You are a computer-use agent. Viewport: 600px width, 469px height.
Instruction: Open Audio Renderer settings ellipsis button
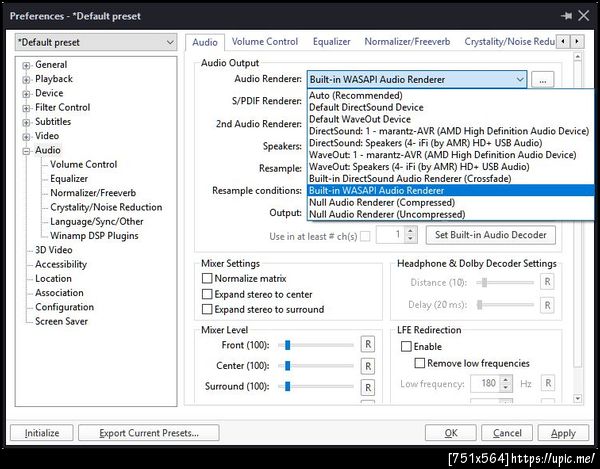click(x=542, y=80)
